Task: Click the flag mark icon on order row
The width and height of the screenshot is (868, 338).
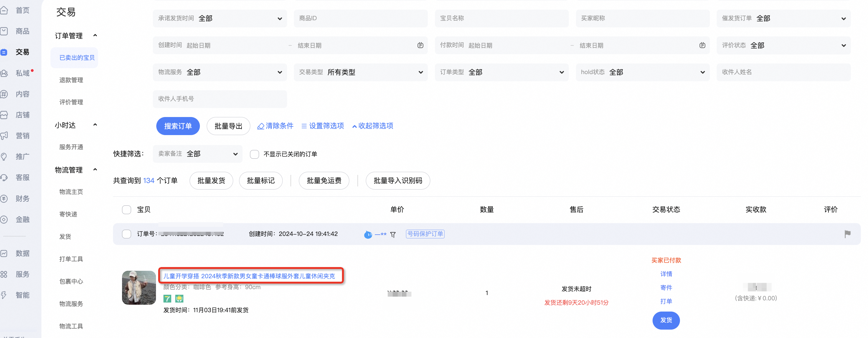Action: pyautogui.click(x=847, y=234)
